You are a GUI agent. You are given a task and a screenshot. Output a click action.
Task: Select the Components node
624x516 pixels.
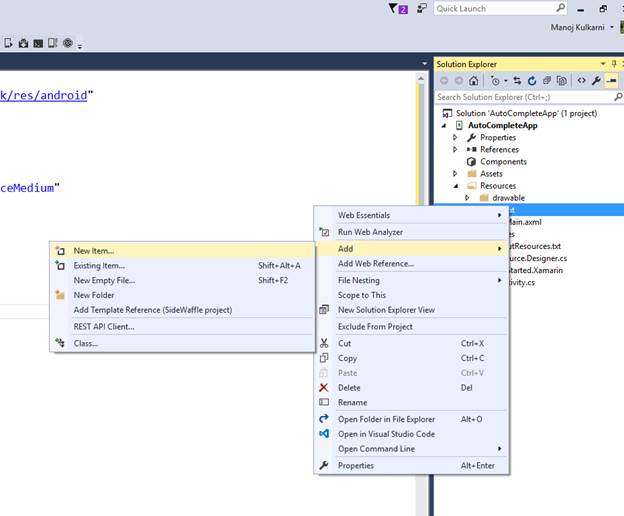click(x=503, y=162)
